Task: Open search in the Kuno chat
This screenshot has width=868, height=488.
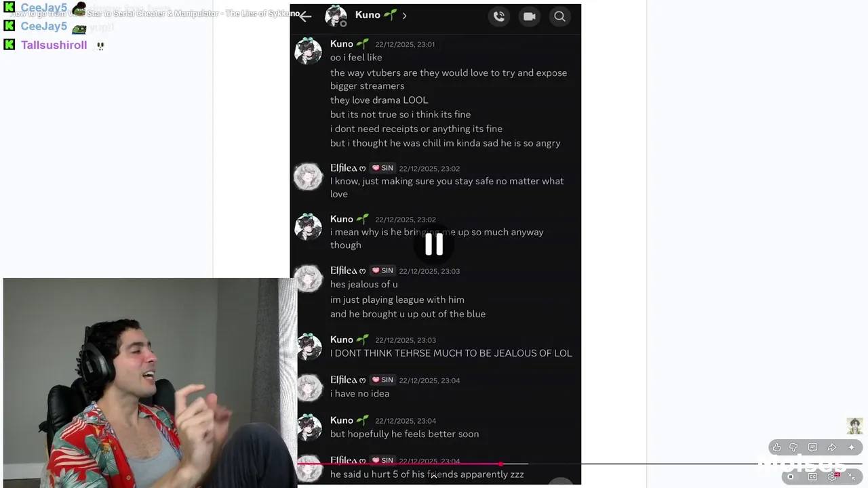Action: [x=559, y=16]
